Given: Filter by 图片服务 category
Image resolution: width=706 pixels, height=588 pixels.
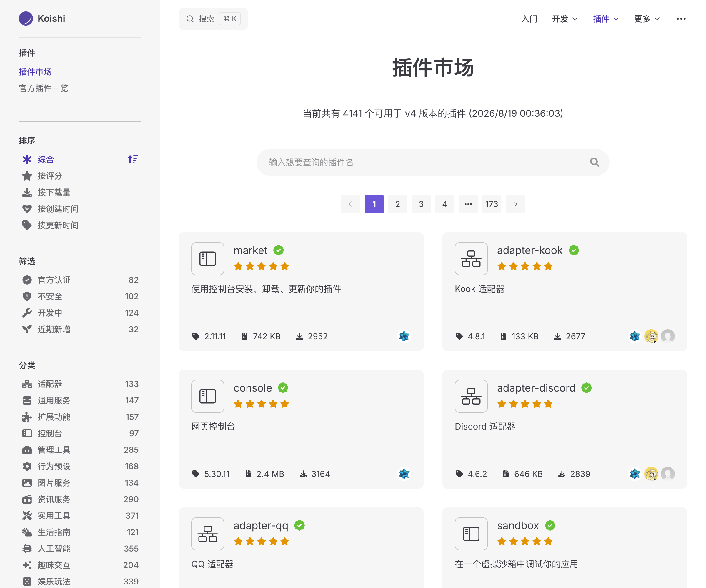Looking at the screenshot, I should tap(80, 483).
